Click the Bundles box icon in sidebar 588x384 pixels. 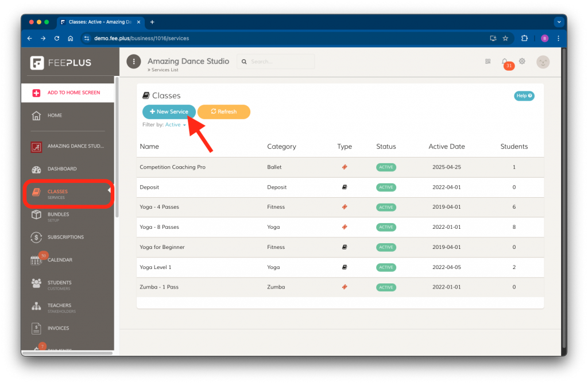point(36,214)
